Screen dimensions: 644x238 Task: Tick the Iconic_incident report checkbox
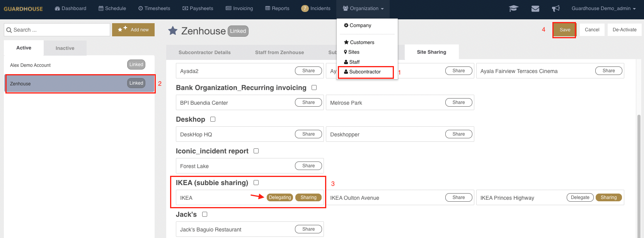coord(256,151)
